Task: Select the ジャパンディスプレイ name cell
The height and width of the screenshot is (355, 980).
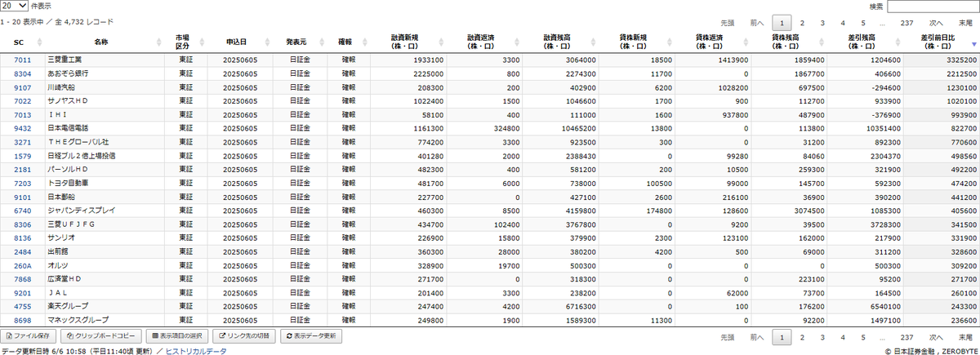Action: 105,210
